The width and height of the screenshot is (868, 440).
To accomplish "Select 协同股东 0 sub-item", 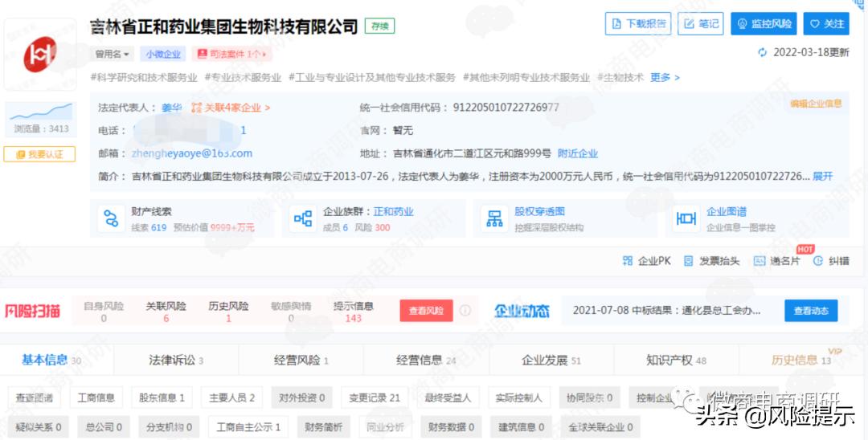I will tap(589, 397).
